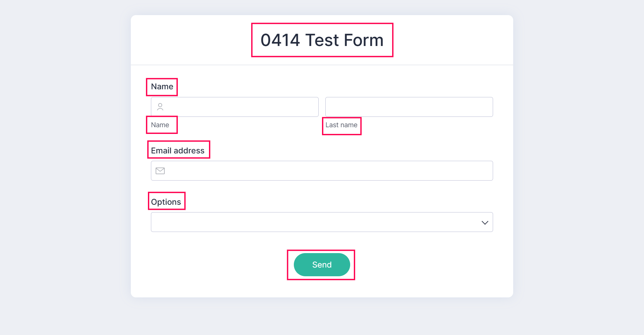Click the word "Form" in the title
The height and width of the screenshot is (335, 644).
(x=364, y=40)
